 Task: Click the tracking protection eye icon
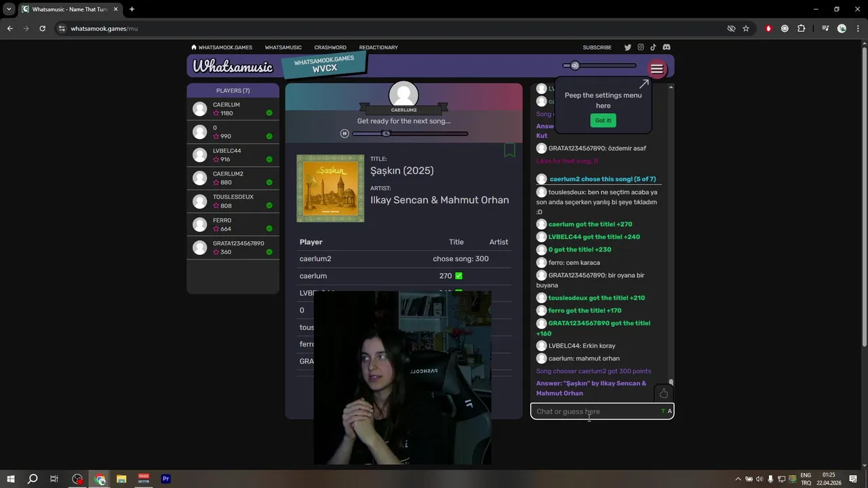731,28
